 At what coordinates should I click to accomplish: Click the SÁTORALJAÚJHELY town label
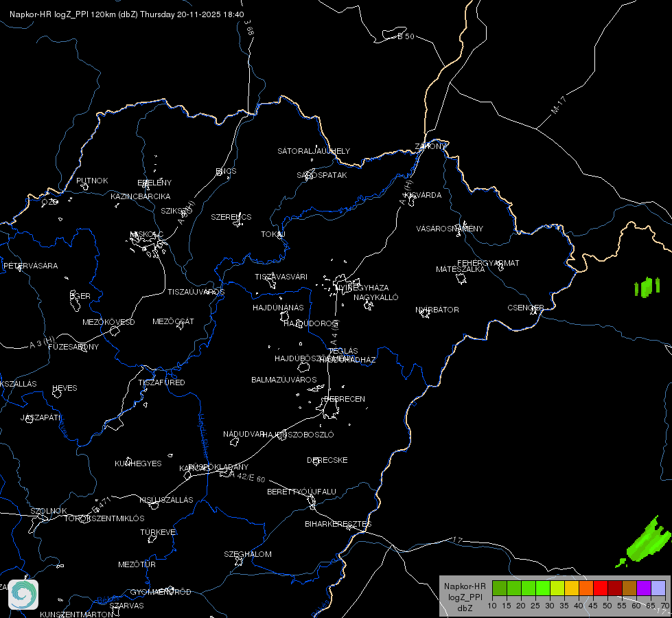(x=314, y=151)
